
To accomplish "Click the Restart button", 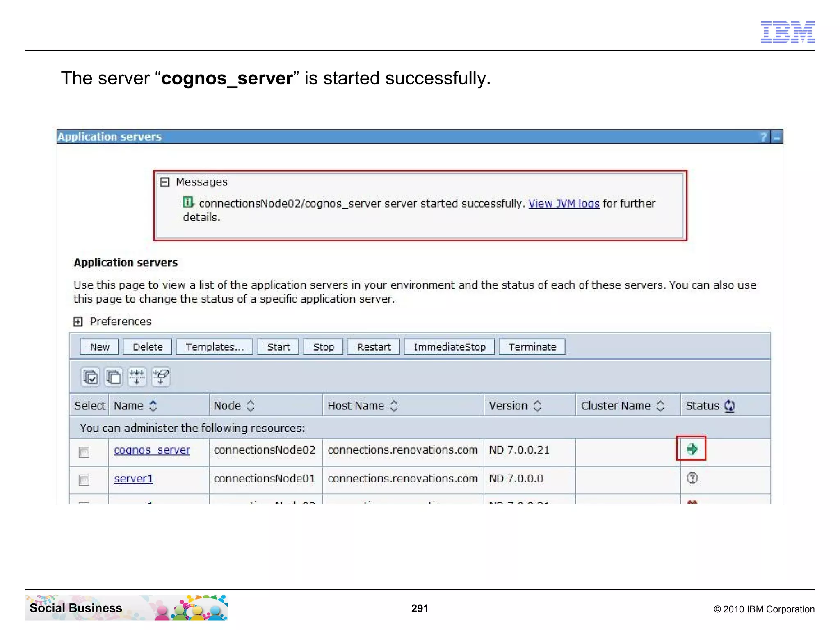I will pyautogui.click(x=374, y=347).
